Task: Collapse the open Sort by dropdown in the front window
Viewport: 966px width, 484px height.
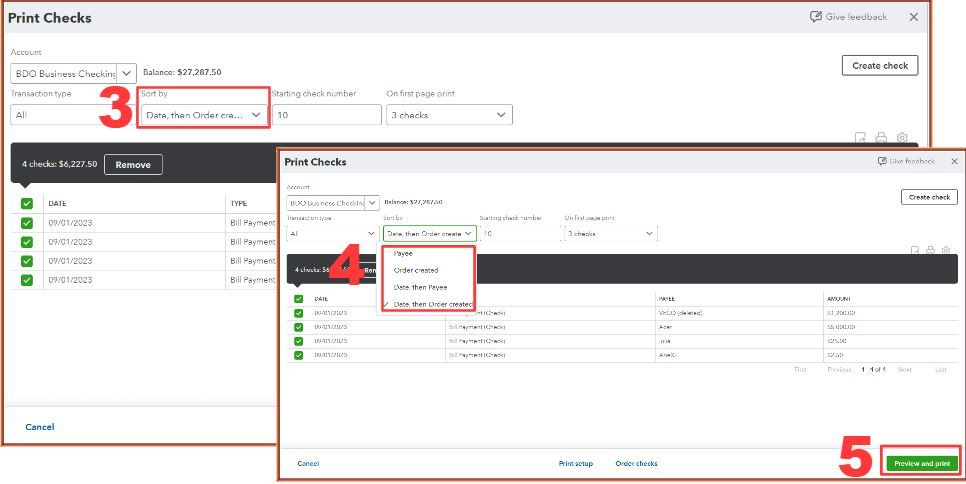Action: coord(430,233)
